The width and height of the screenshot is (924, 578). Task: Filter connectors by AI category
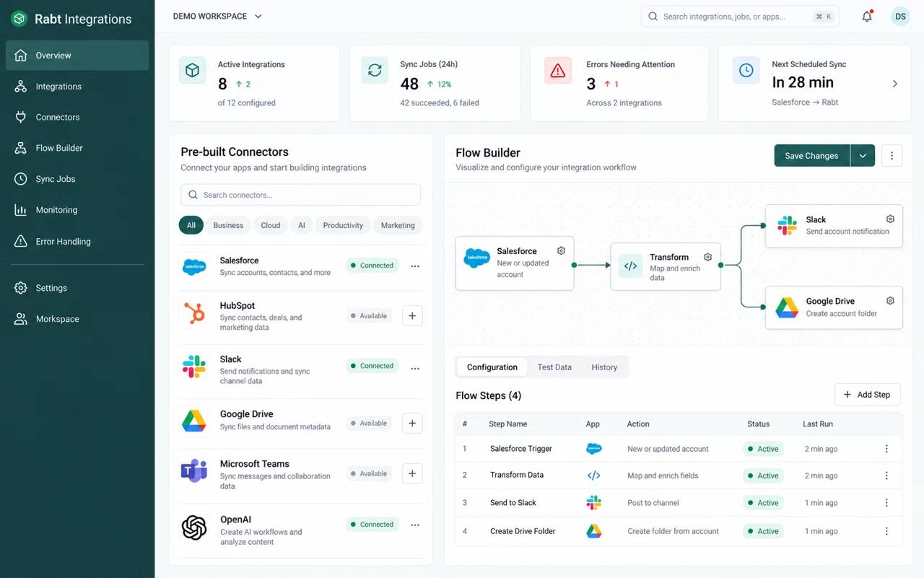point(302,225)
